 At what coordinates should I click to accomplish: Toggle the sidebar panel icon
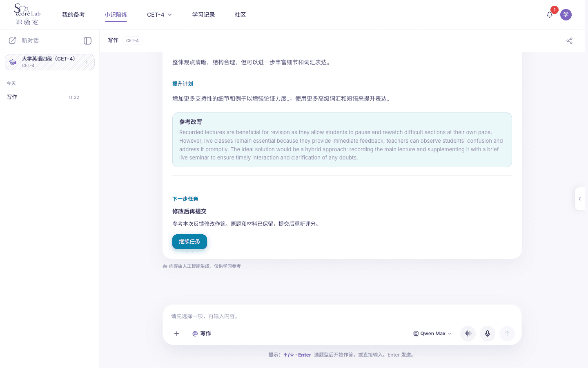coord(87,40)
